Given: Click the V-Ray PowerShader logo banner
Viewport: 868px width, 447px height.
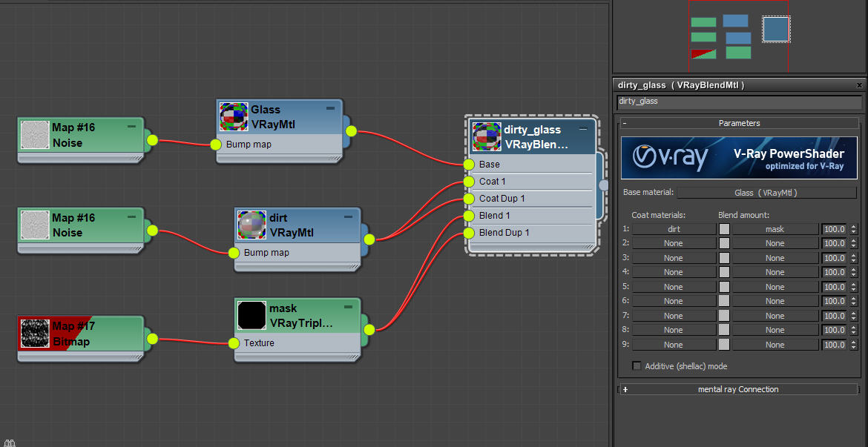Looking at the screenshot, I should click(x=738, y=157).
